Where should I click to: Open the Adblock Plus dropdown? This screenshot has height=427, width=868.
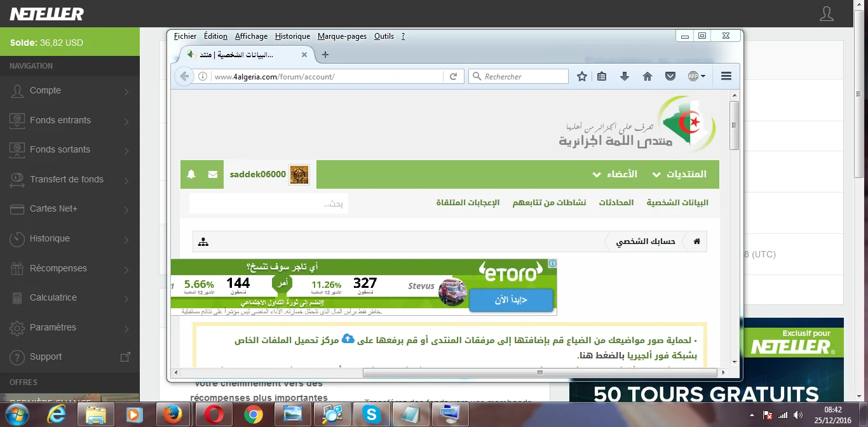tap(697, 76)
